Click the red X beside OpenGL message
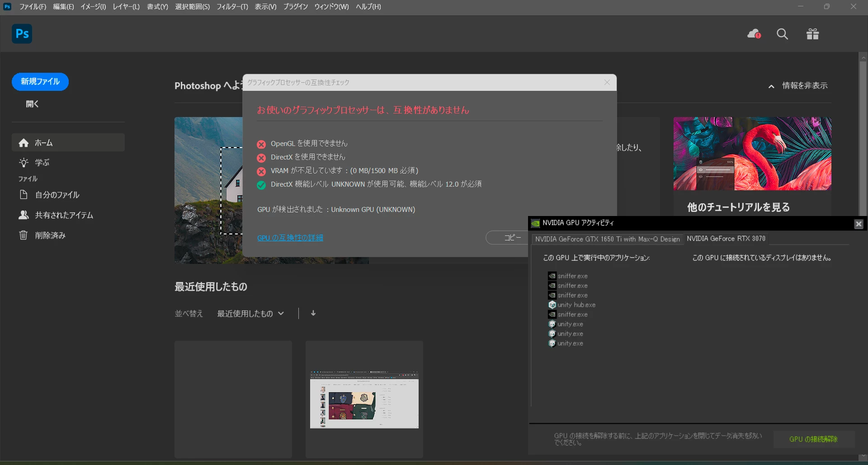This screenshot has height=465, width=868. (261, 144)
